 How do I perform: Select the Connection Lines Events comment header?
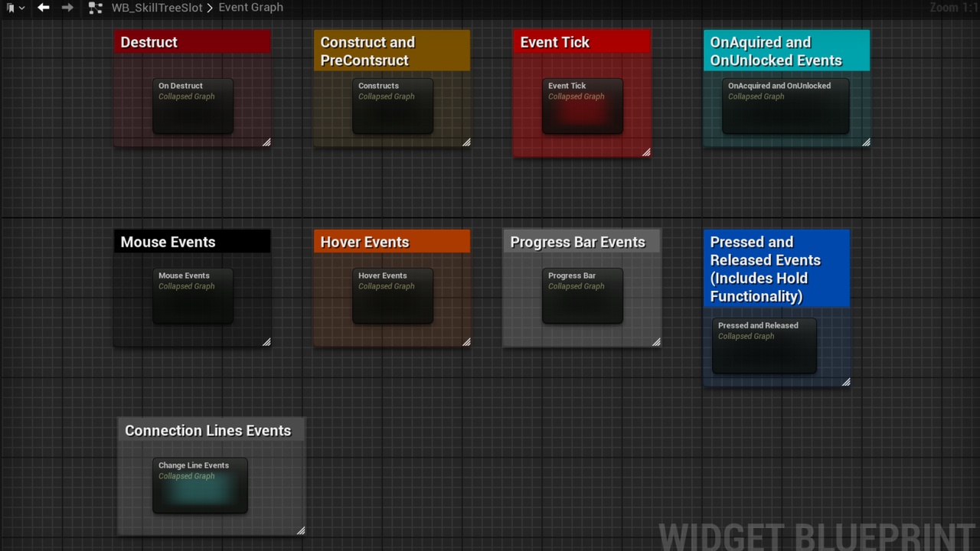(207, 430)
